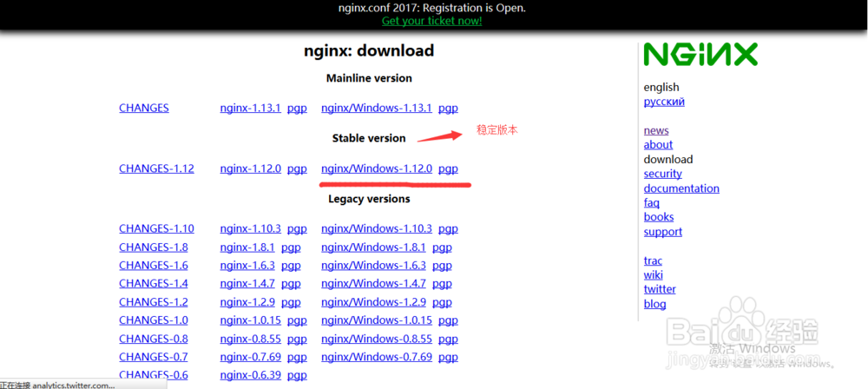Image resolution: width=868 pixels, height=389 pixels.
Task: Download nginx-1.8.1
Action: pyautogui.click(x=247, y=247)
